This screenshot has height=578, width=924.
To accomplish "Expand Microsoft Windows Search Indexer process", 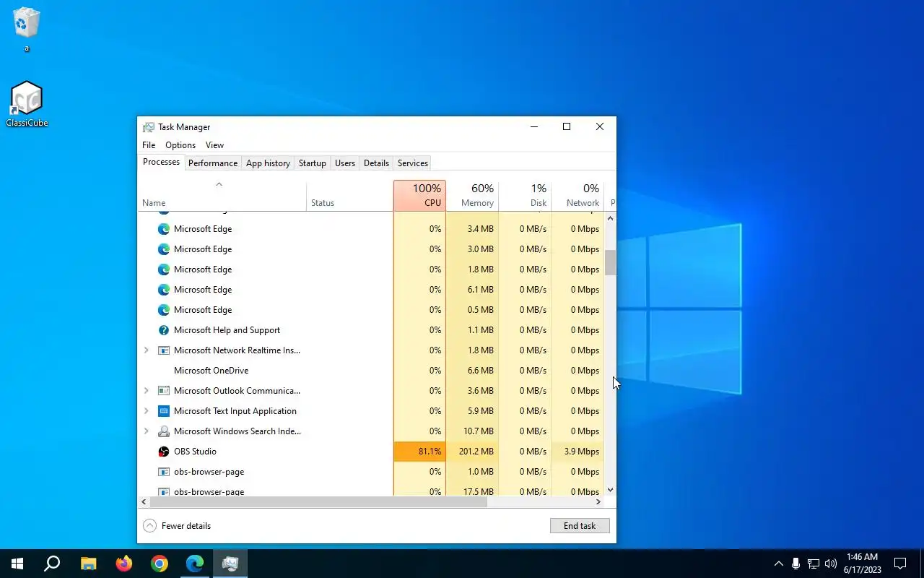I will point(146,431).
